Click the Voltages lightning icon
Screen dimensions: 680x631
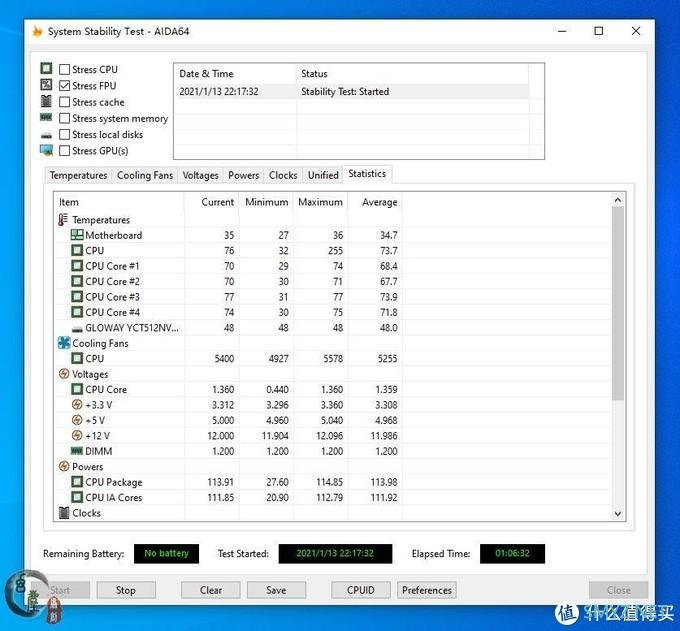coord(64,373)
